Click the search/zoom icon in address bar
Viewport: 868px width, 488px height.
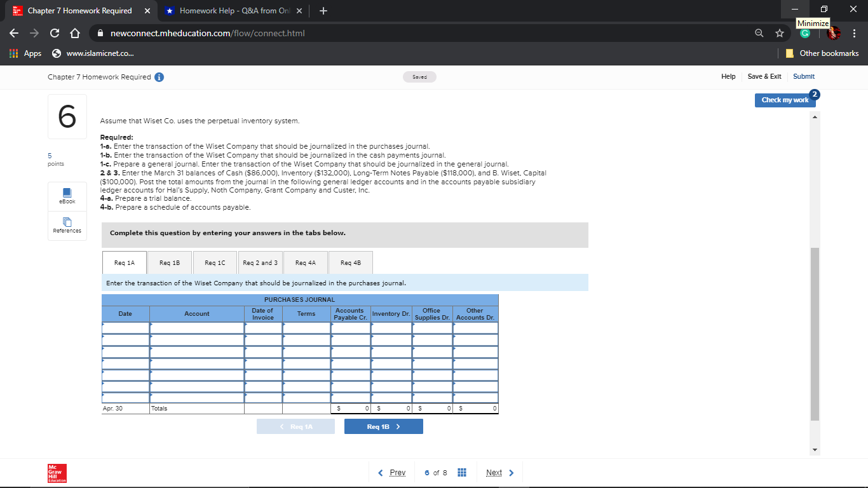pos(759,32)
